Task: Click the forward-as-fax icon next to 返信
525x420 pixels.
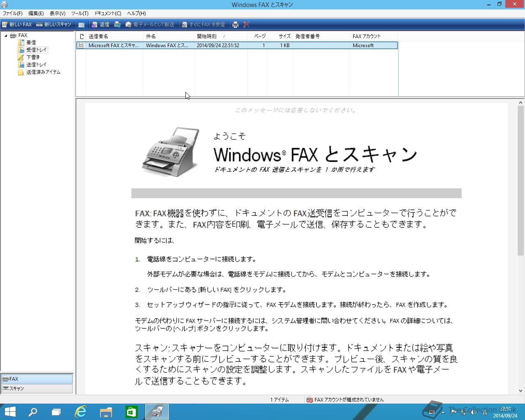Action: (x=117, y=25)
